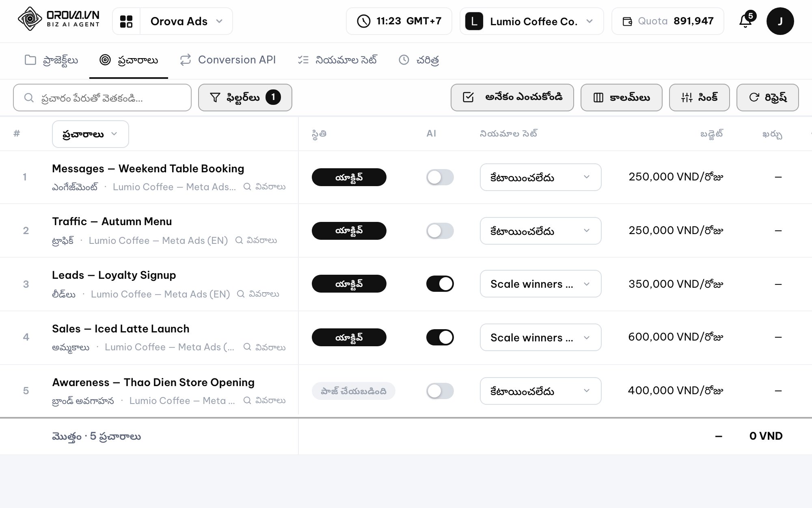Disable AI for Sales — Iced Latte Launch

coord(440,337)
